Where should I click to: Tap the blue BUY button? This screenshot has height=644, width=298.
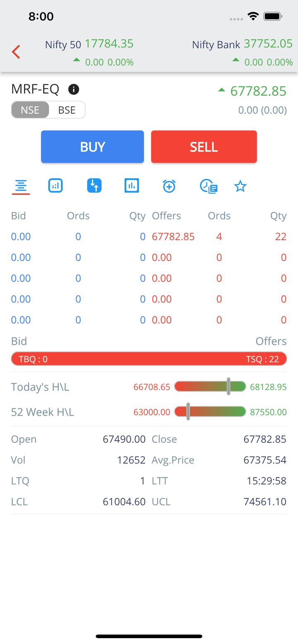(x=92, y=147)
